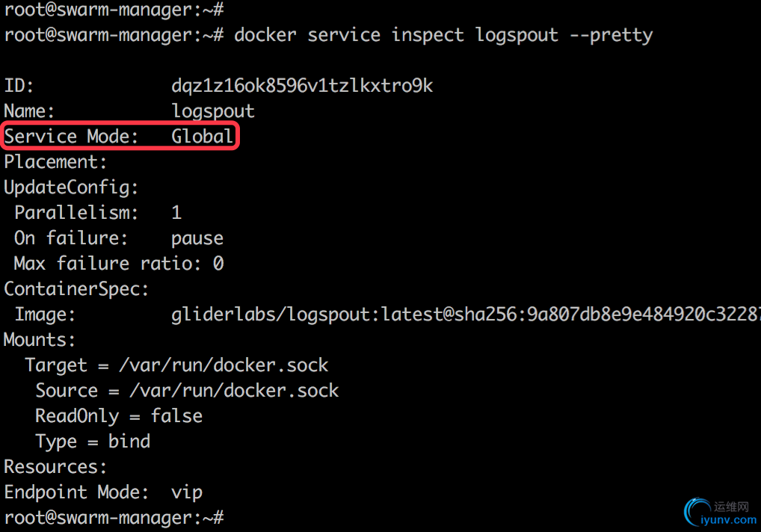Click the Resources heading
This screenshot has height=532, width=761.
point(55,467)
